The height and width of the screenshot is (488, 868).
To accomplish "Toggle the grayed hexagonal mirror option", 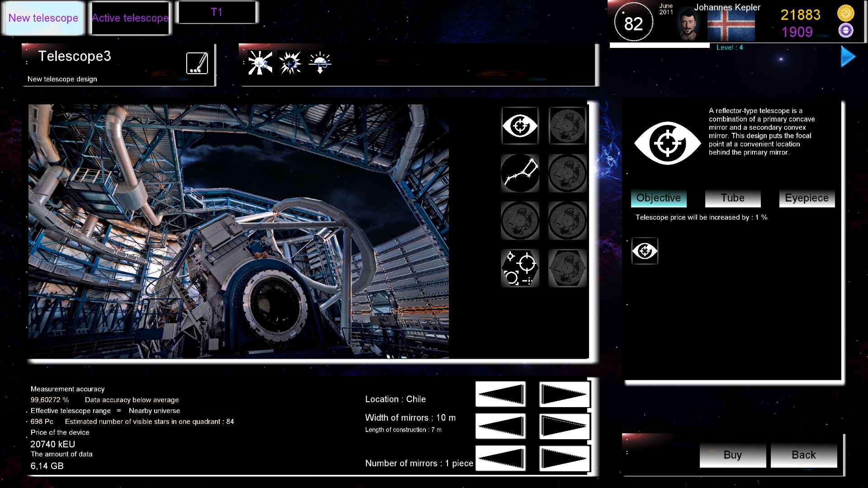I will (x=567, y=267).
